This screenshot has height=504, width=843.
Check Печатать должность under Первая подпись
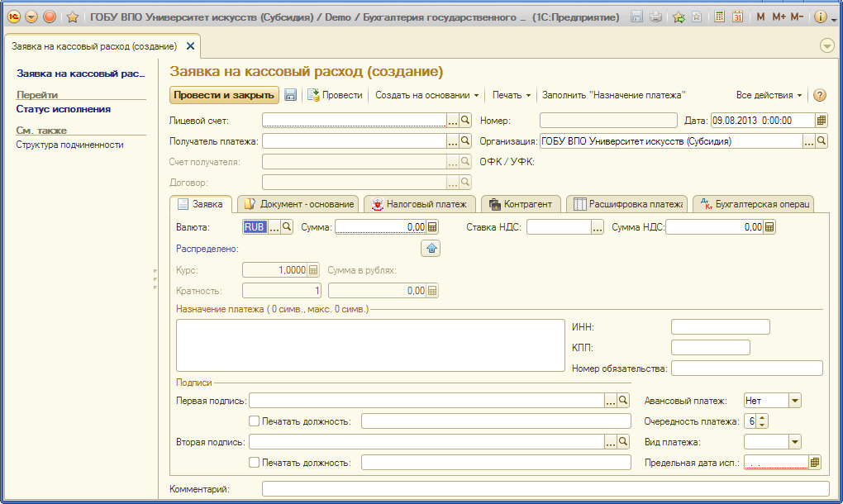(255, 421)
